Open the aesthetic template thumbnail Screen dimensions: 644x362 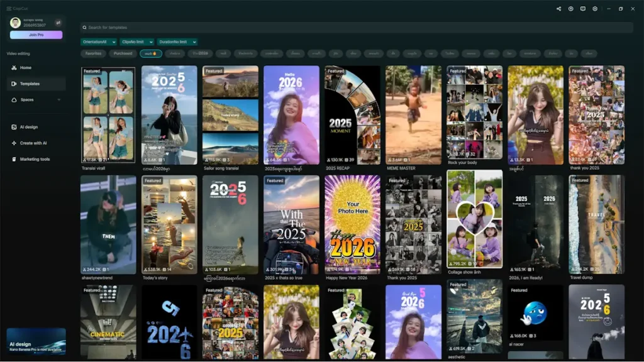474,317
